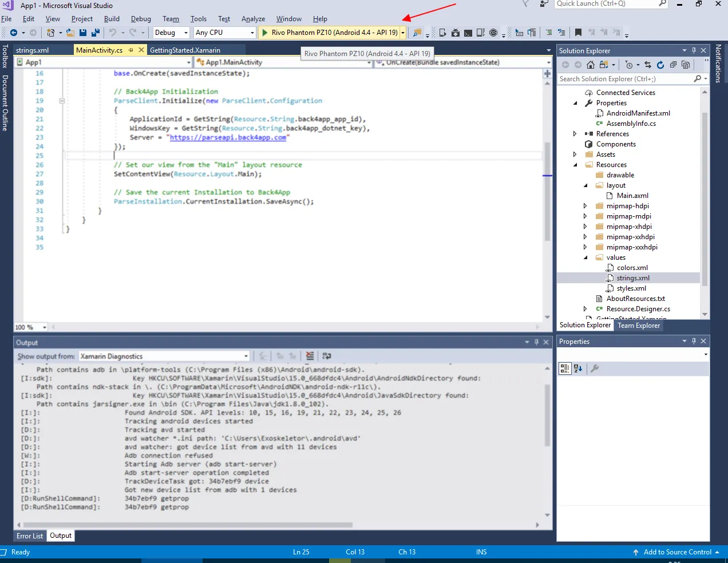Switch to the Error List tab
Viewport: 728px width, 563px height.
[30, 536]
